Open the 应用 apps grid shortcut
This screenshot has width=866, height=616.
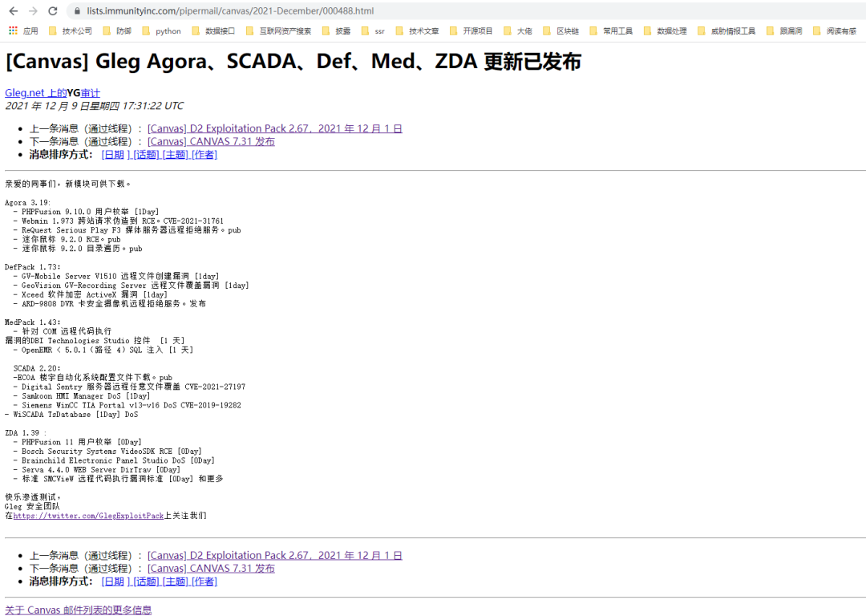[24, 31]
